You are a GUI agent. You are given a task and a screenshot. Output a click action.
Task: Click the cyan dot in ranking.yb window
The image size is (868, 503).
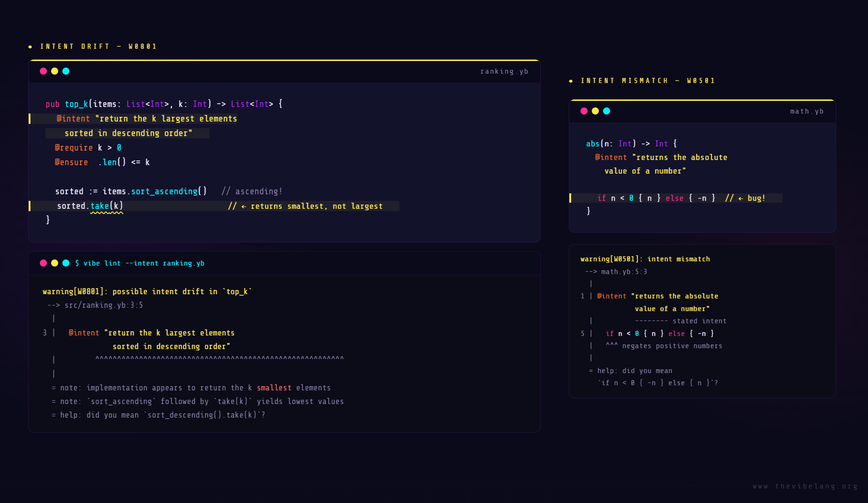pos(66,71)
